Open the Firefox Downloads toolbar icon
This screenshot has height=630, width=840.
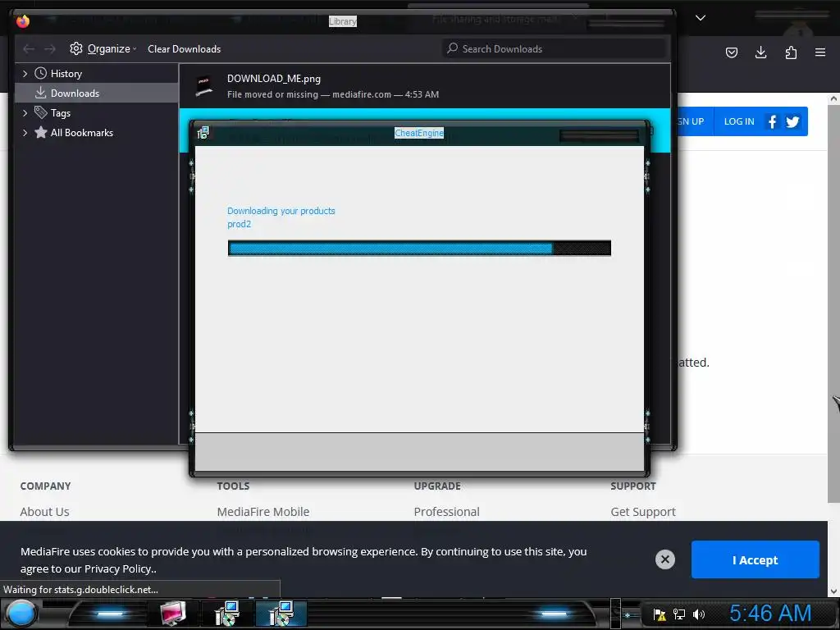[760, 52]
